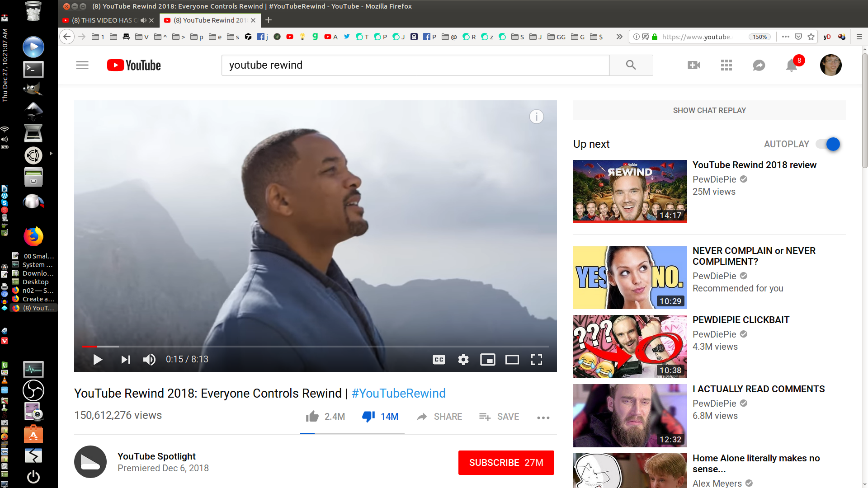Mute audio on THIS VIDEO HAS tab

pos(143,20)
